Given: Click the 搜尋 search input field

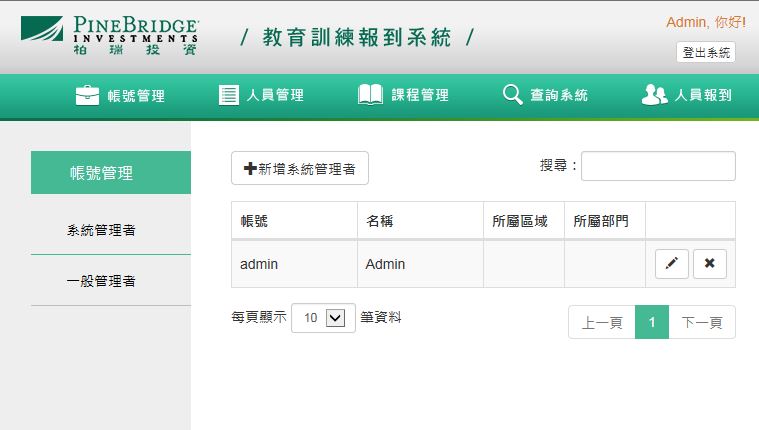Looking at the screenshot, I should pos(658,166).
